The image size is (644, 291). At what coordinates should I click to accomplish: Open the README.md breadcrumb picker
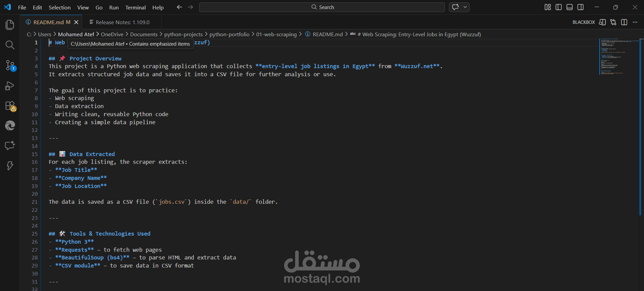(x=324, y=34)
